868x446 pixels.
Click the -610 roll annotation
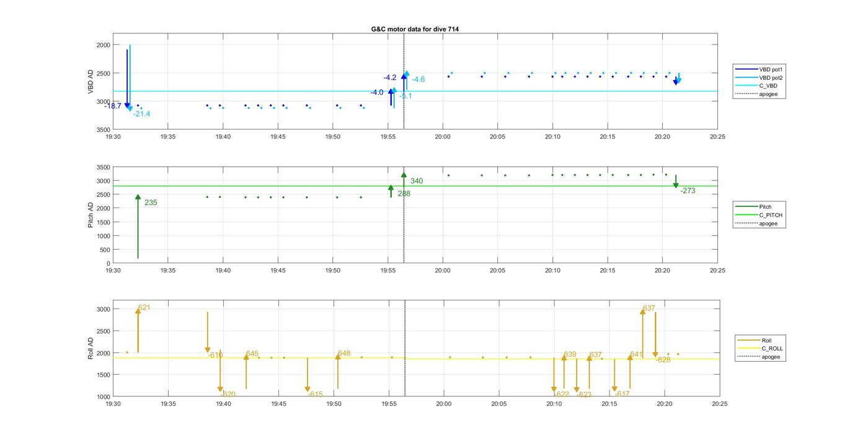click(215, 355)
